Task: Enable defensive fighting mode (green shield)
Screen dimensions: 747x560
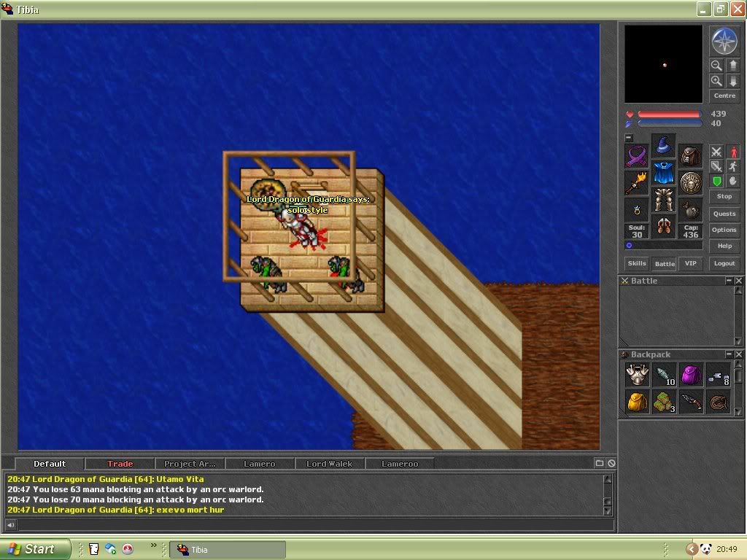Action: click(716, 181)
